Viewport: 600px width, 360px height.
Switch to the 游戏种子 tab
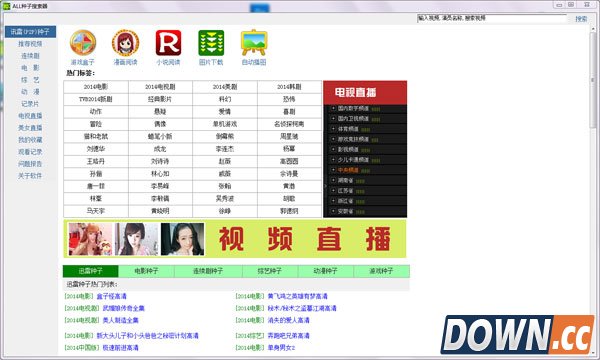pyautogui.click(x=382, y=271)
